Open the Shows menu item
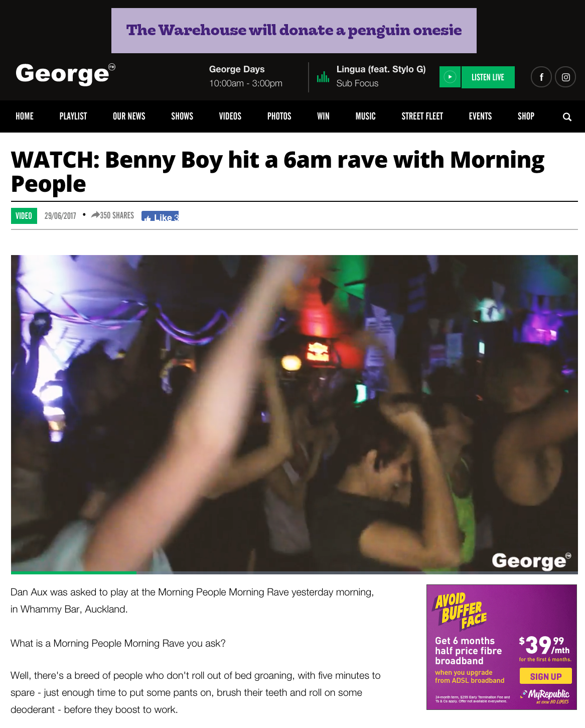Viewport: 585px width, 728px height. 182,116
